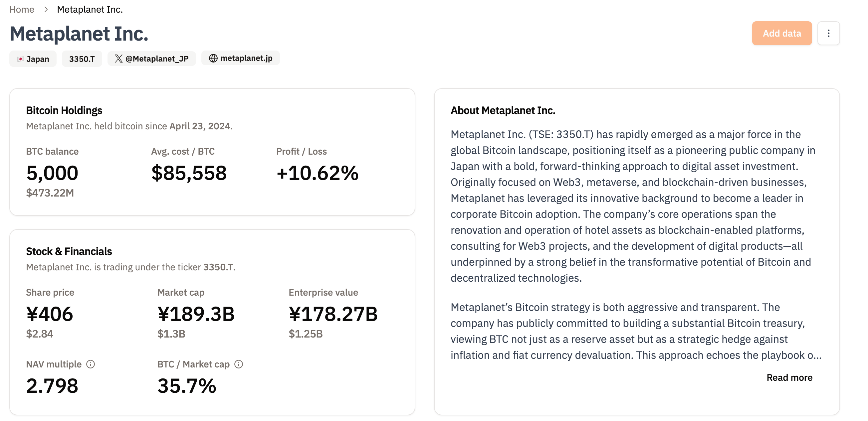Viewport: 868px width, 421px height.
Task: Click the X logo in @Metaplanet_JP tag
Action: tap(118, 59)
